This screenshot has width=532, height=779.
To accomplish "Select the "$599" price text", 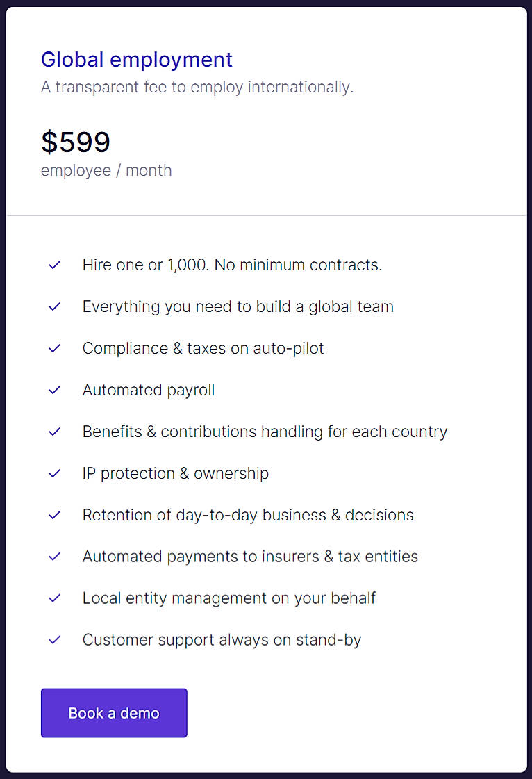I will pos(76,142).
